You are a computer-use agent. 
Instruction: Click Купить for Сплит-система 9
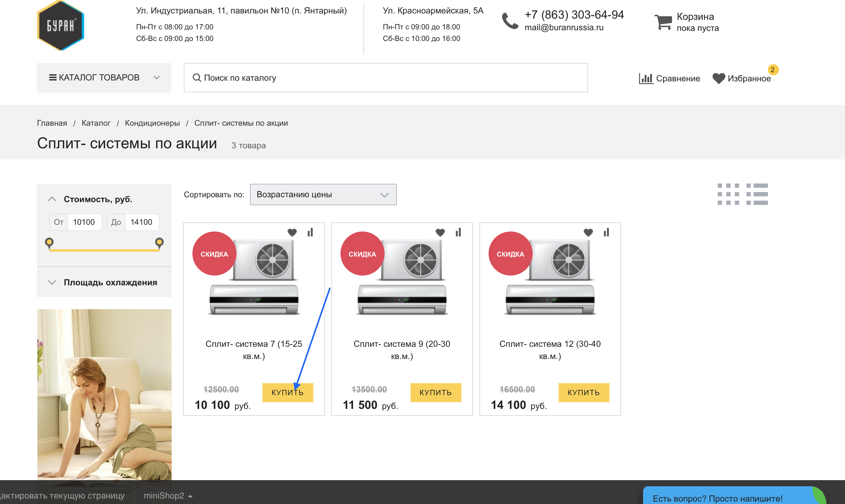click(x=435, y=393)
